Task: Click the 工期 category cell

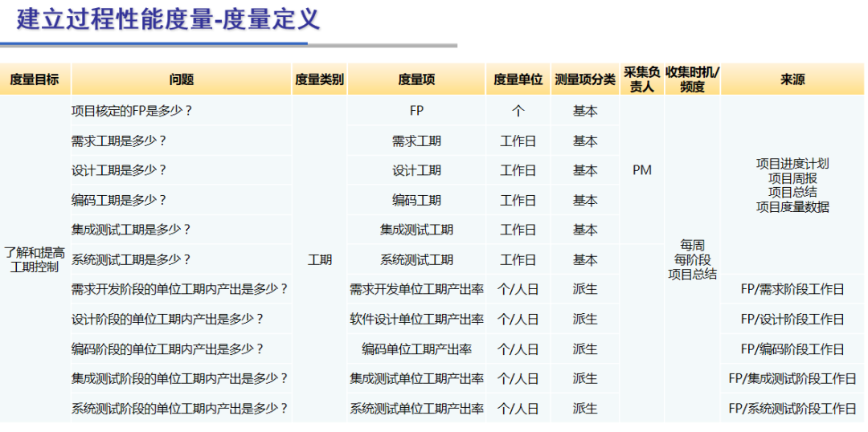Action: pos(319,259)
